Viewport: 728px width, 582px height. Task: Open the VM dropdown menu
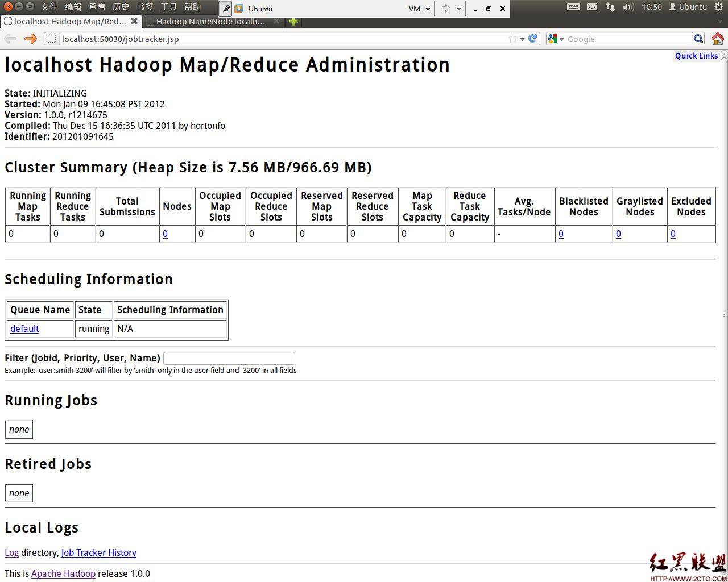click(420, 9)
